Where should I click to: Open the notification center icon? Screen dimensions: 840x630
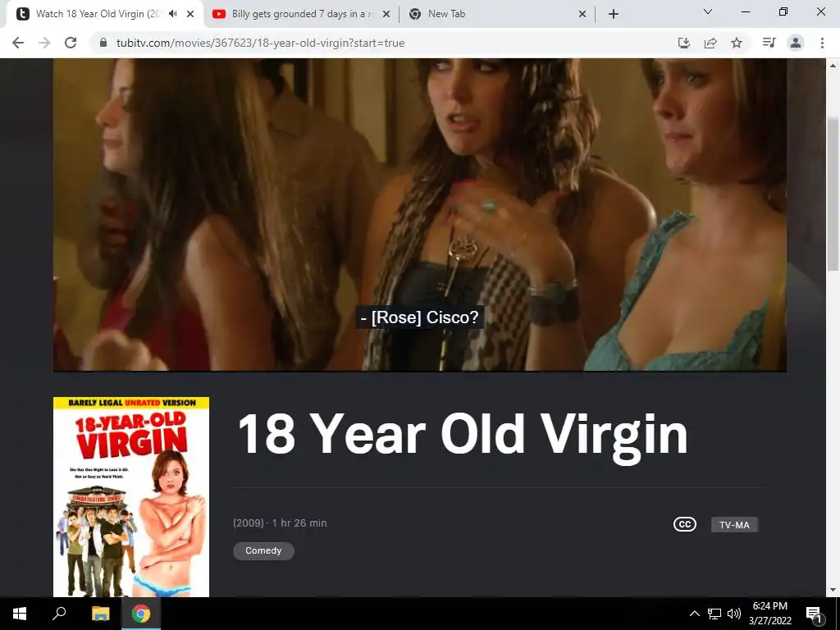point(813,614)
